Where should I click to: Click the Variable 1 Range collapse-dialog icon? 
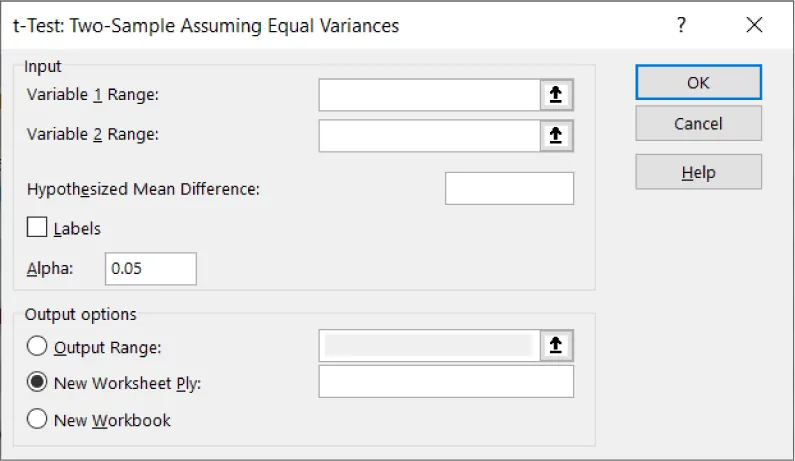558,95
